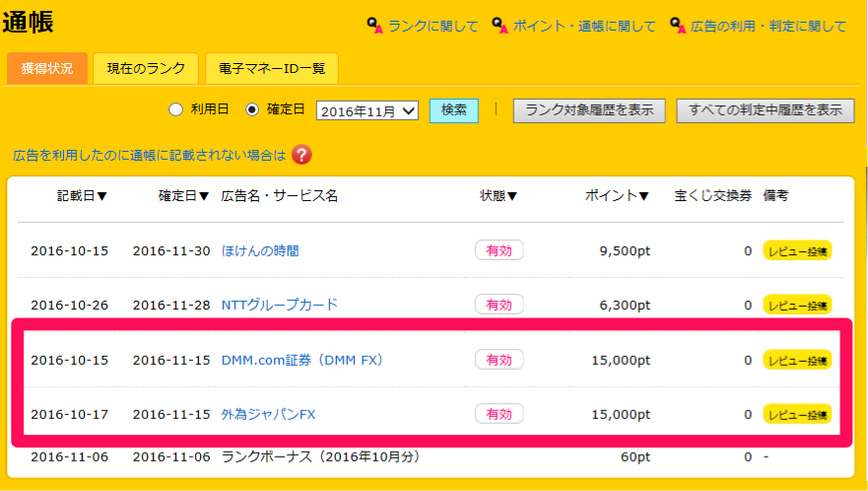Image resolution: width=868 pixels, height=491 pixels.
Task: Click the 6,300pt points value
Action: [x=625, y=306]
